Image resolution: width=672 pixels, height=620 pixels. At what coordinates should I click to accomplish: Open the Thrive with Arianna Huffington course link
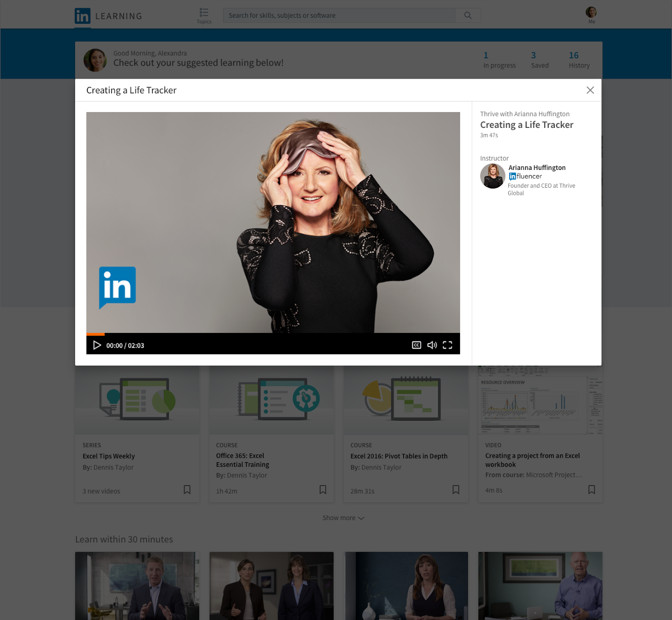[524, 114]
